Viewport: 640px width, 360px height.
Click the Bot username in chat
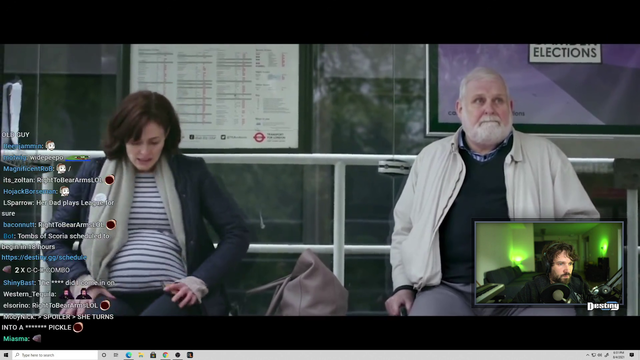tap(8, 236)
